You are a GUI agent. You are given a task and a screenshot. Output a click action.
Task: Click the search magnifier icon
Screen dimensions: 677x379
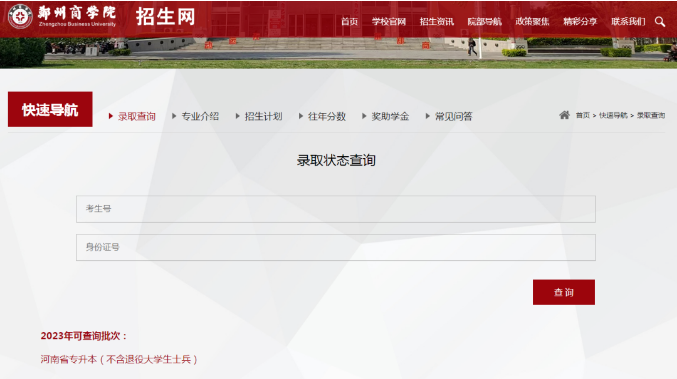660,22
